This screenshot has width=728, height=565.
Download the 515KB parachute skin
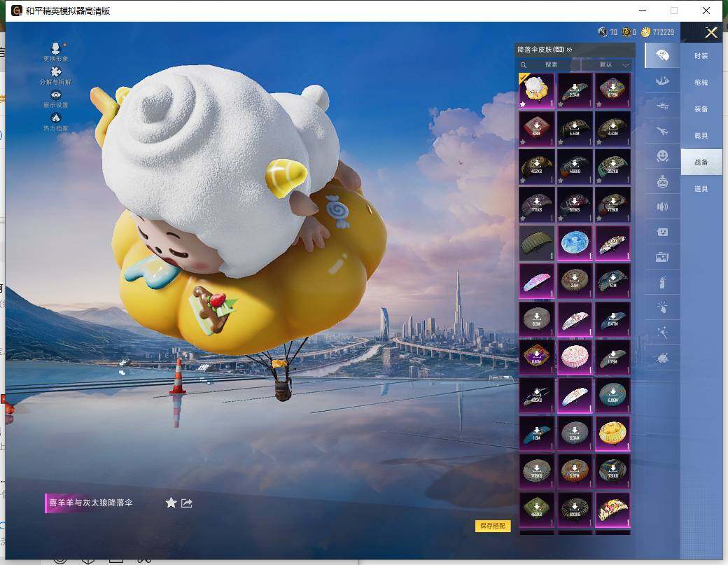[575, 204]
